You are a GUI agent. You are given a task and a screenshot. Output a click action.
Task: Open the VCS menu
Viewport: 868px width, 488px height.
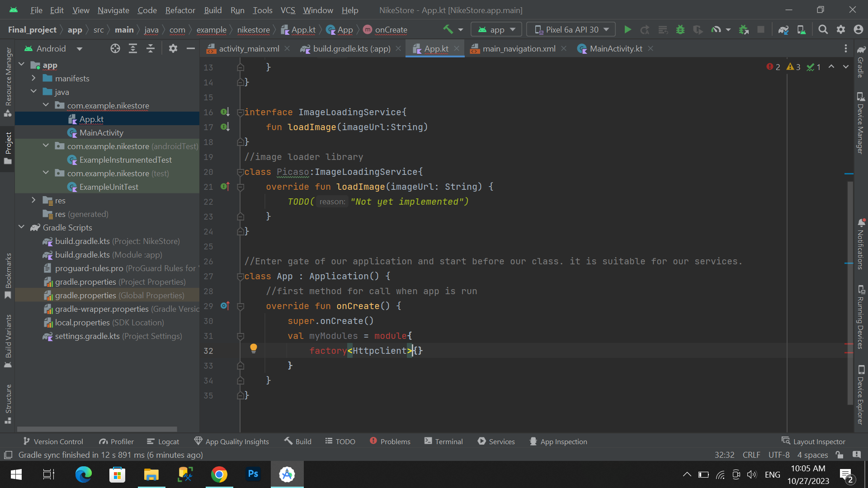pos(288,10)
